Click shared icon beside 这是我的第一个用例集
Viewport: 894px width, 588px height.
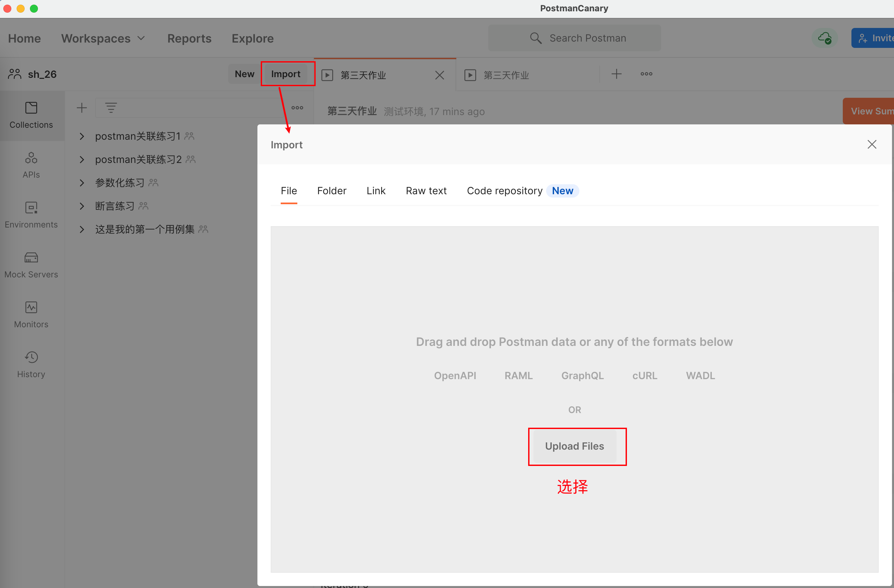[203, 229]
